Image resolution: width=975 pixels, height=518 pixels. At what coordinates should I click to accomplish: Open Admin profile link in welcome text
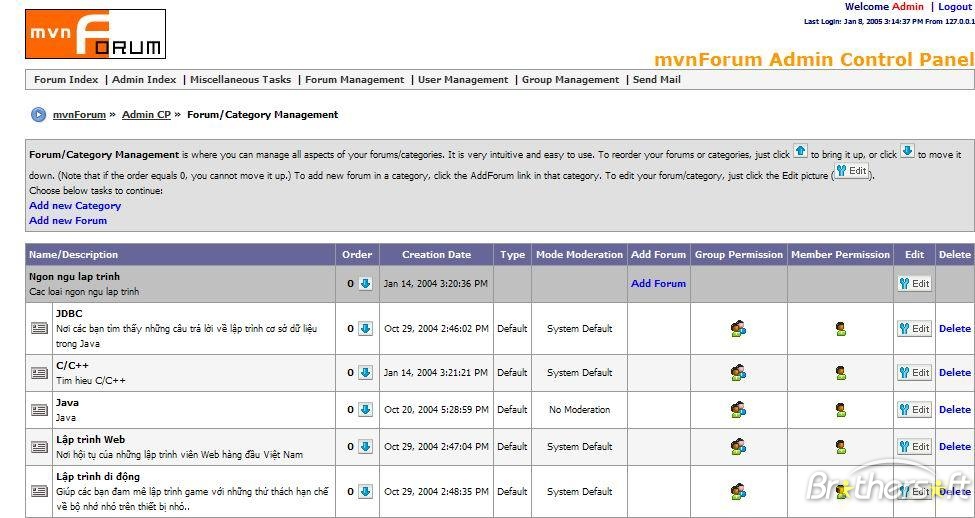click(908, 7)
